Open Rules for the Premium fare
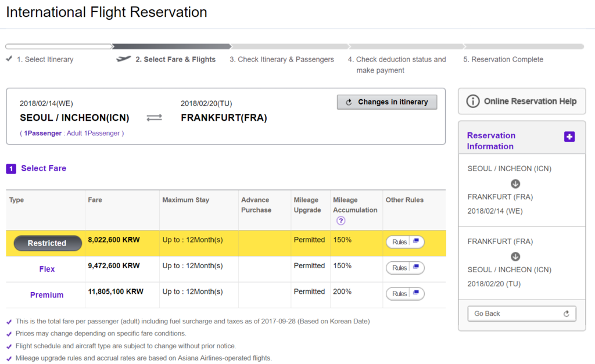The width and height of the screenshot is (595, 364). tap(405, 294)
